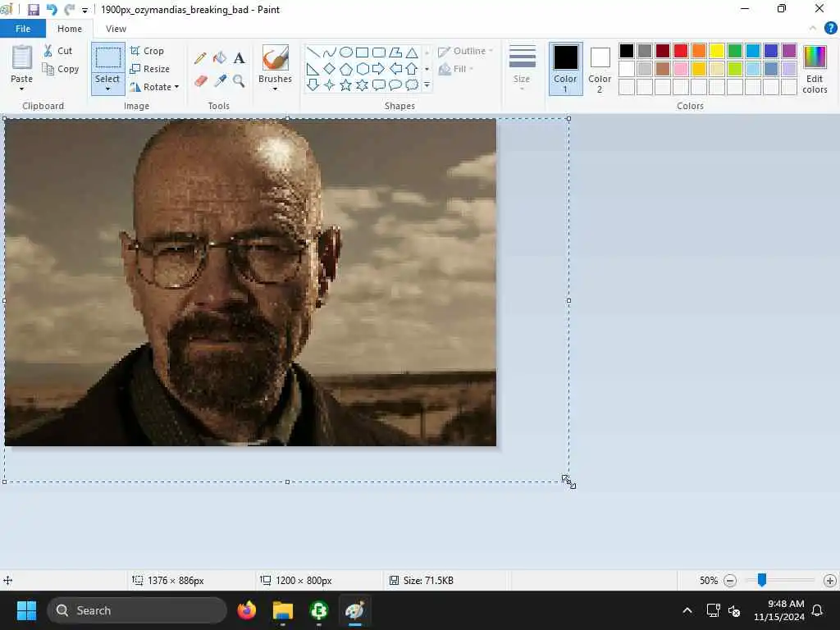This screenshot has height=630, width=840.
Task: Choose the Polygon shape
Action: coord(395,52)
